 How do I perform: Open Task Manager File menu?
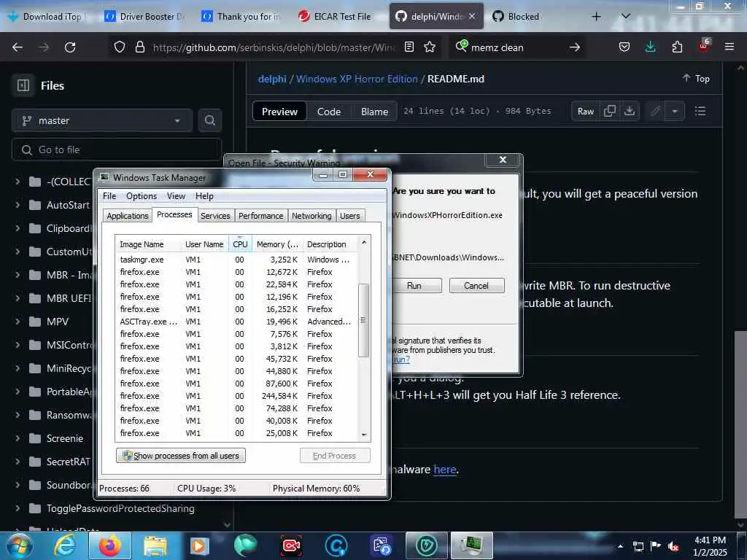[109, 195]
